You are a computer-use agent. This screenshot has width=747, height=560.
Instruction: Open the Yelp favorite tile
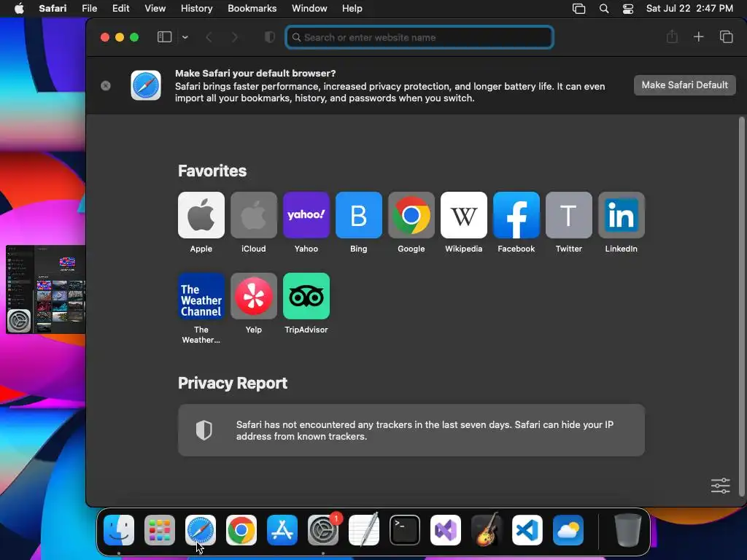click(253, 296)
